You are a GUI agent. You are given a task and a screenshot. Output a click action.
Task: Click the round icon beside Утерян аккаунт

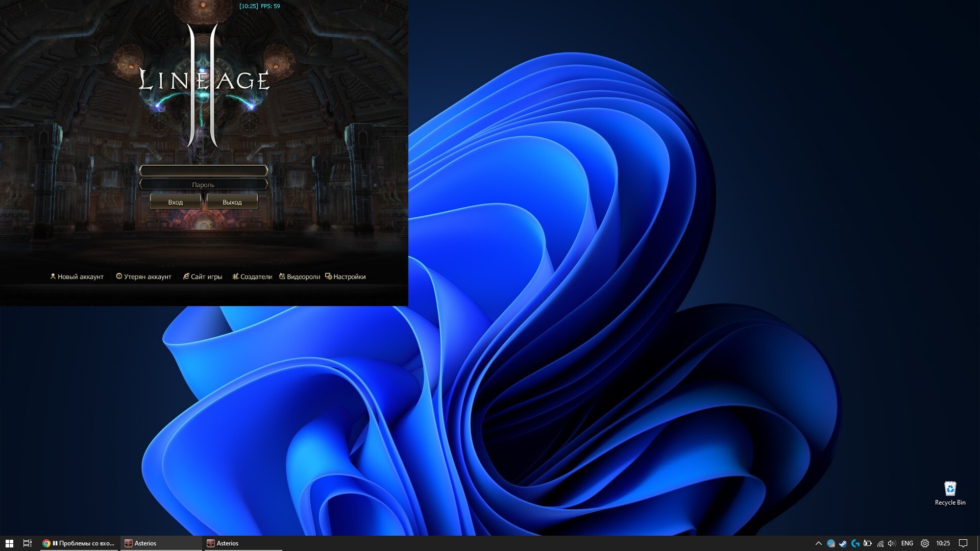119,276
